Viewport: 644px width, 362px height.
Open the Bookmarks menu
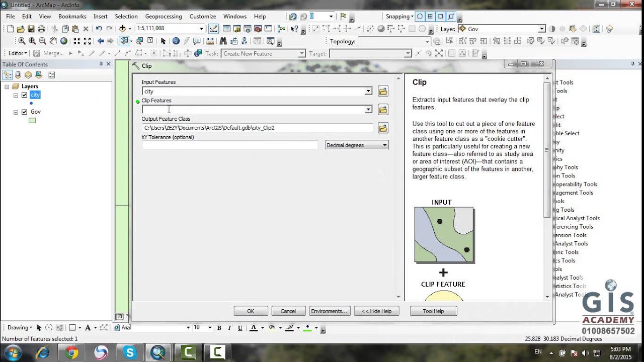point(72,17)
